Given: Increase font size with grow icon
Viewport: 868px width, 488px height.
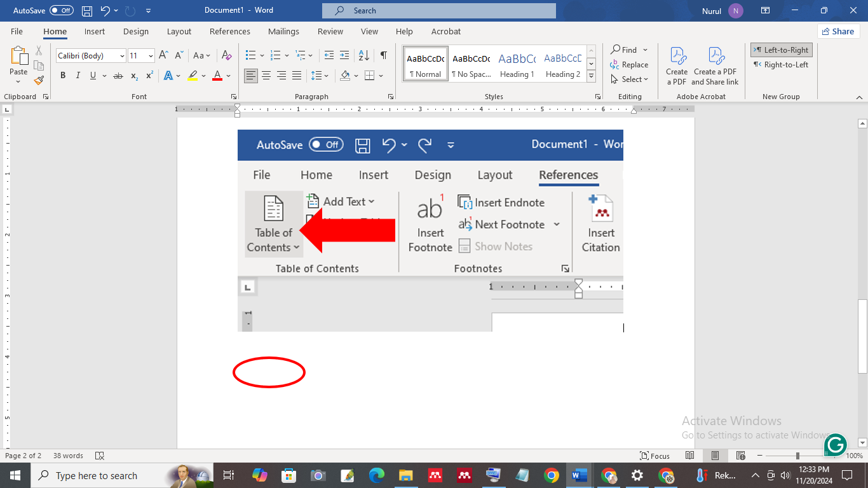Looking at the screenshot, I should (164, 56).
